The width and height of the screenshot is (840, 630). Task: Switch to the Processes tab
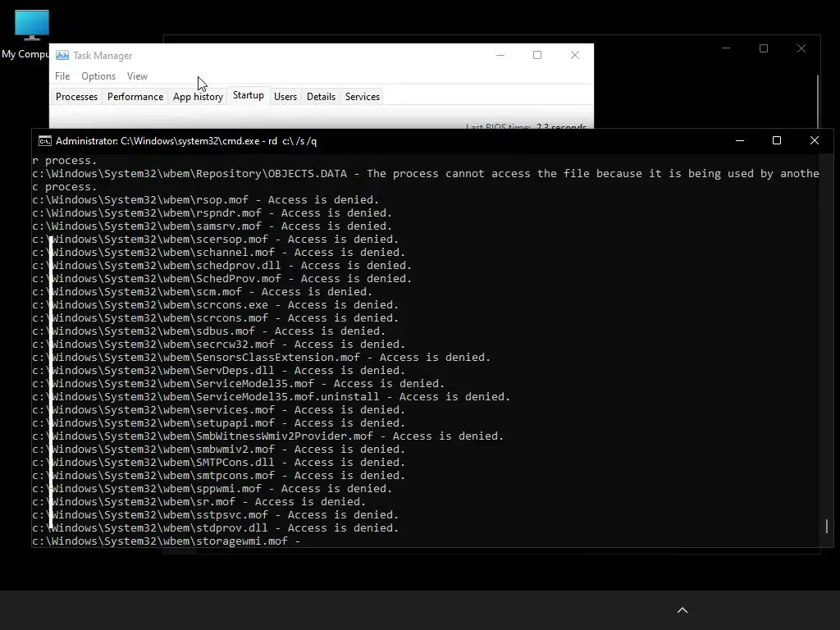click(76, 97)
